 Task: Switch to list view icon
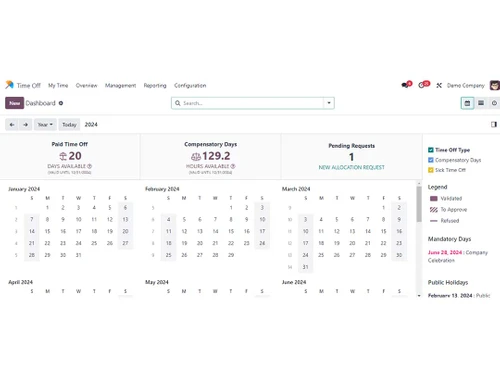pos(481,103)
